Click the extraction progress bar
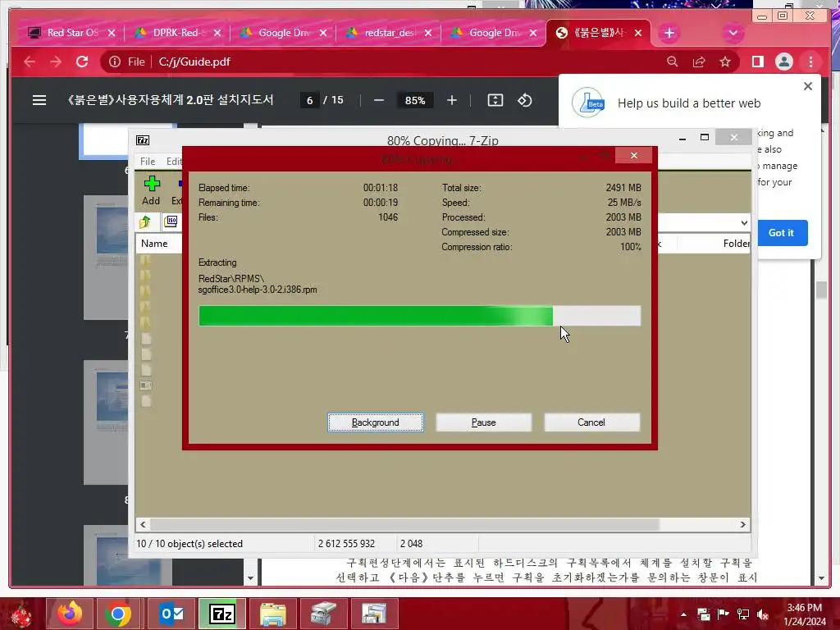840x630 pixels. pyautogui.click(x=419, y=316)
